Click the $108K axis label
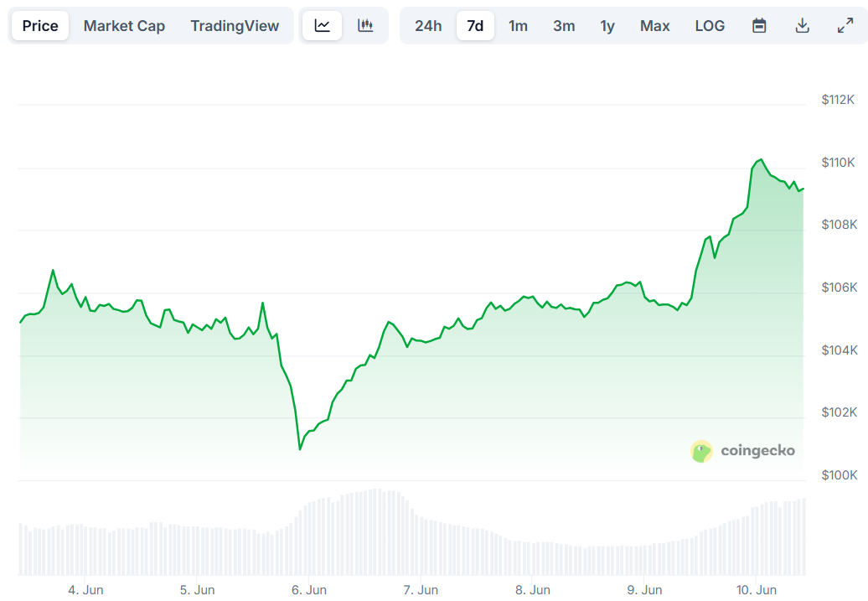The image size is (868, 601). 840,225
